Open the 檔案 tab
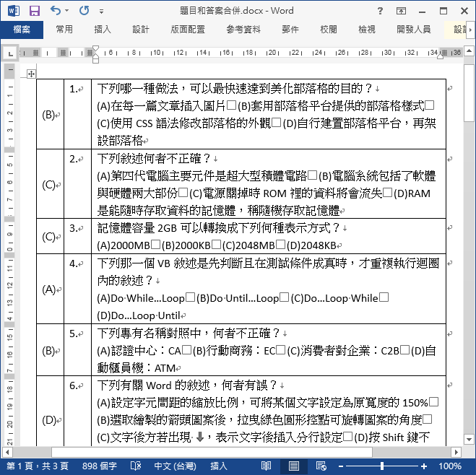 [x=22, y=30]
